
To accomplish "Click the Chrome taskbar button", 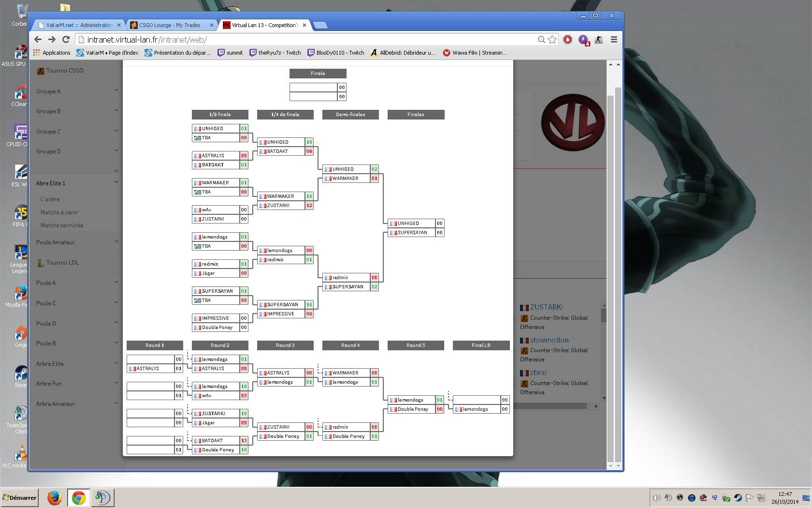I will coord(79,497).
